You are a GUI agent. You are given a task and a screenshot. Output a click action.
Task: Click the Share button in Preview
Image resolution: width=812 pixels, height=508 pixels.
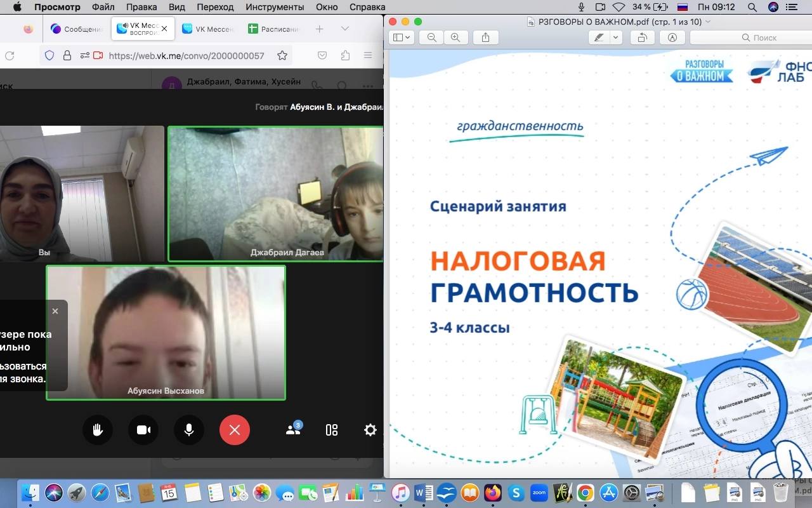485,37
